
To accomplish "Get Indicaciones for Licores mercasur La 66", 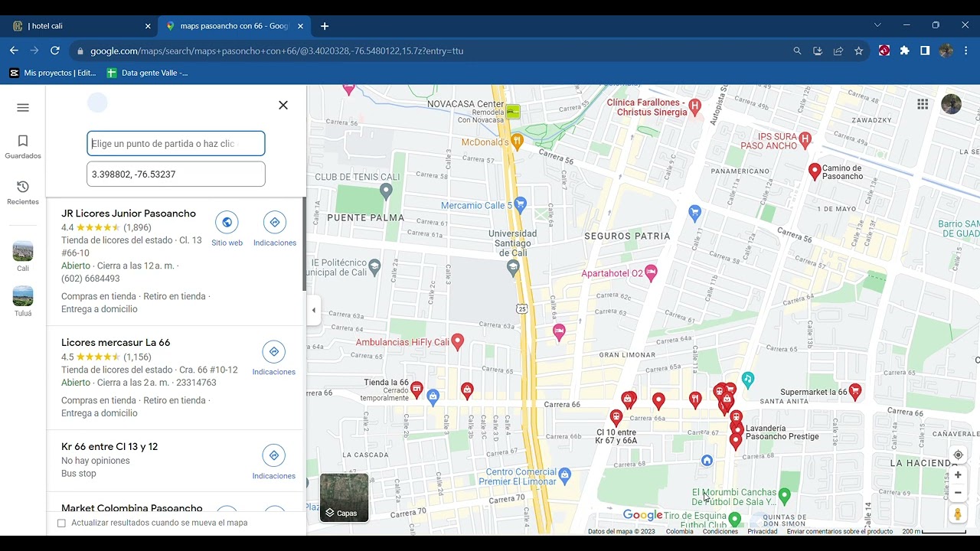I will 274,358.
